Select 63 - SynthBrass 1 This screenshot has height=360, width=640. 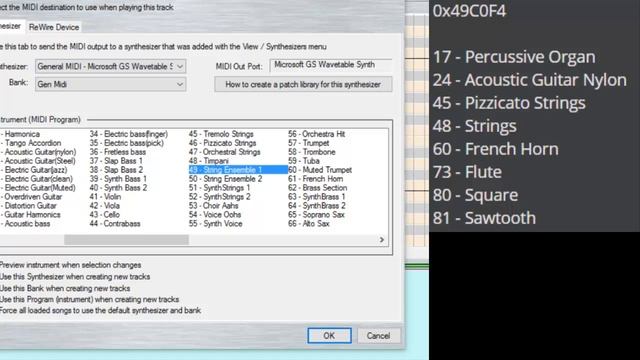click(x=317, y=197)
